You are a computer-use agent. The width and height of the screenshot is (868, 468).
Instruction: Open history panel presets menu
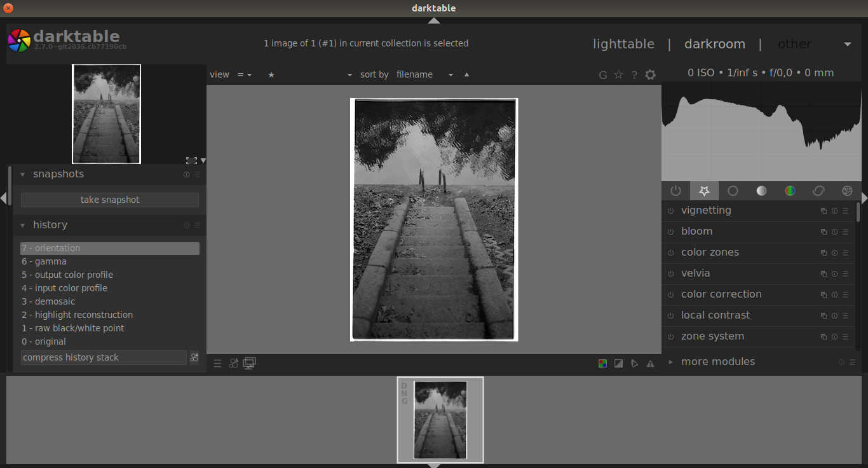click(x=197, y=225)
